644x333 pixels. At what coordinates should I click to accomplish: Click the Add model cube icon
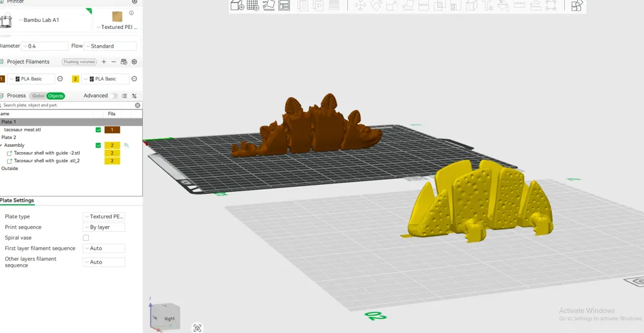point(237,5)
